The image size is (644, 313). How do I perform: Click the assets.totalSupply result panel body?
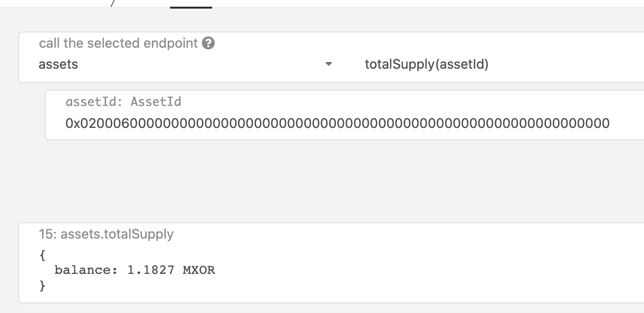click(x=331, y=262)
